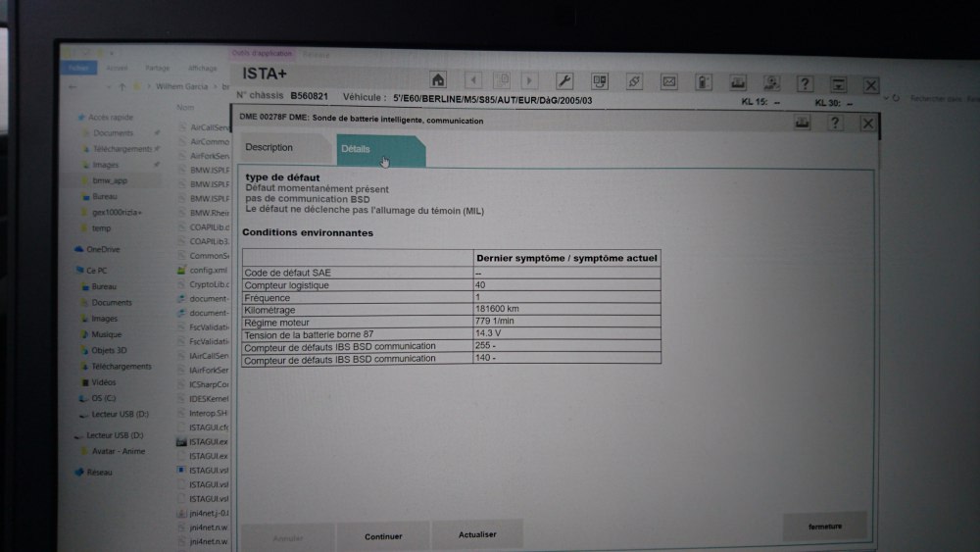Open the Explorer address history dropdown arrow
The height and width of the screenshot is (552, 980).
(x=886, y=98)
